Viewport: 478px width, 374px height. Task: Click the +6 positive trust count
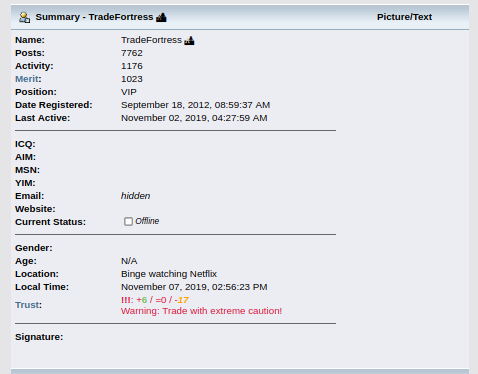142,300
